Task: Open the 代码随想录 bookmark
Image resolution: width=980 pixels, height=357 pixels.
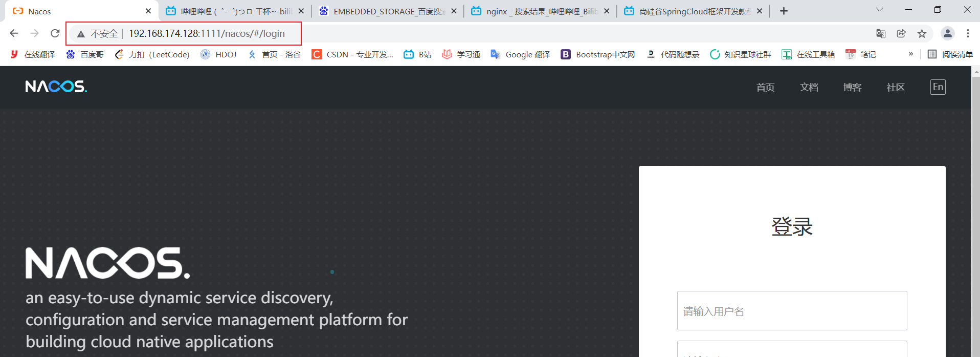Action: click(x=673, y=54)
